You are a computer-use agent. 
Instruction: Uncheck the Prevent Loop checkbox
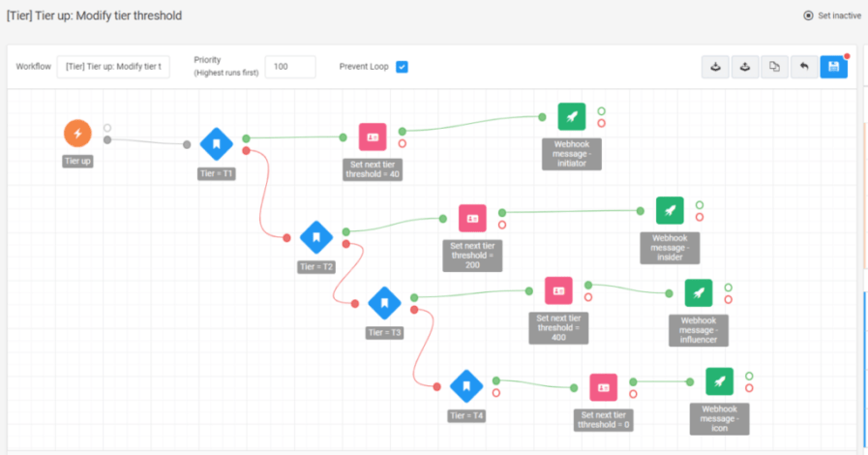coord(402,67)
